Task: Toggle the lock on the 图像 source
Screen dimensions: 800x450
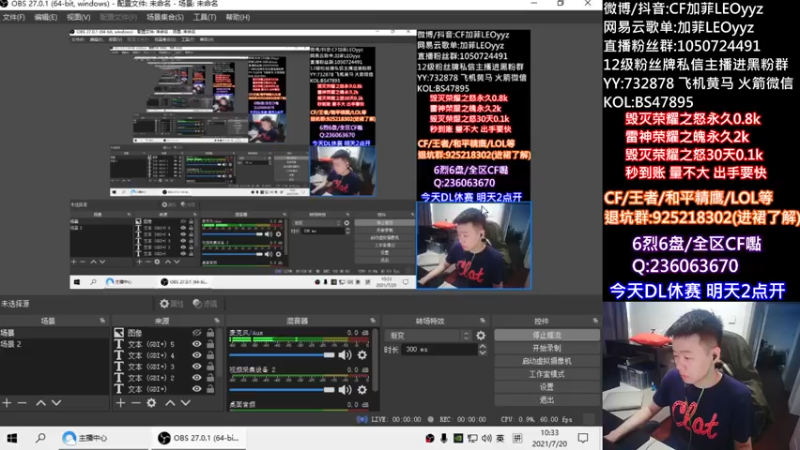Action: 210,333
